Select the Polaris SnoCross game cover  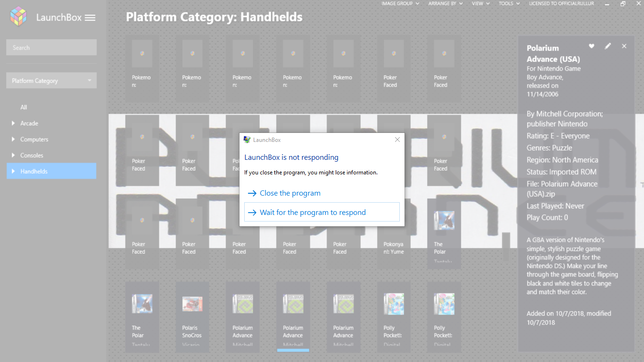coord(192,304)
